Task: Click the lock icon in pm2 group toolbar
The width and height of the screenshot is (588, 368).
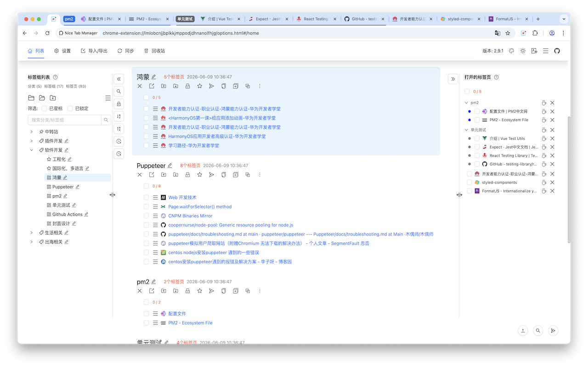Action: [x=187, y=291]
